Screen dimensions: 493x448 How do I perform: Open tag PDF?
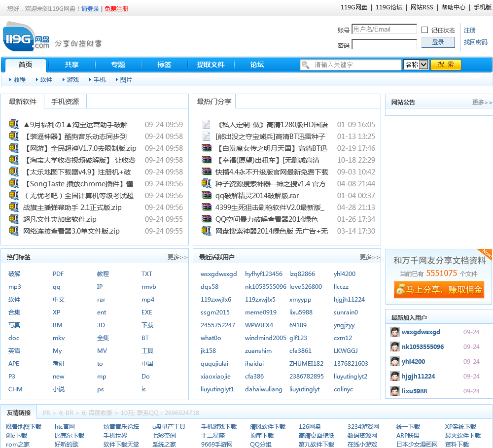[x=58, y=274]
